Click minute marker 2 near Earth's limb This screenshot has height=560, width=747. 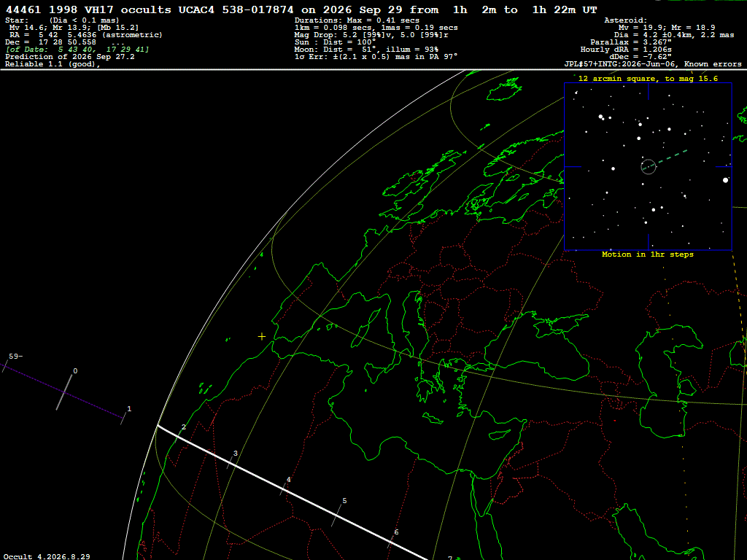point(183,427)
